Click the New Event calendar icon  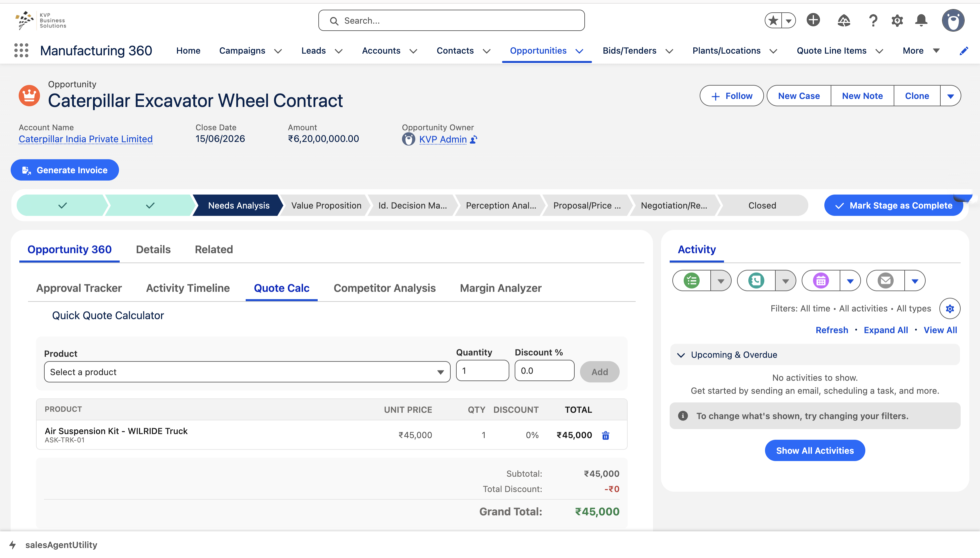tap(821, 281)
